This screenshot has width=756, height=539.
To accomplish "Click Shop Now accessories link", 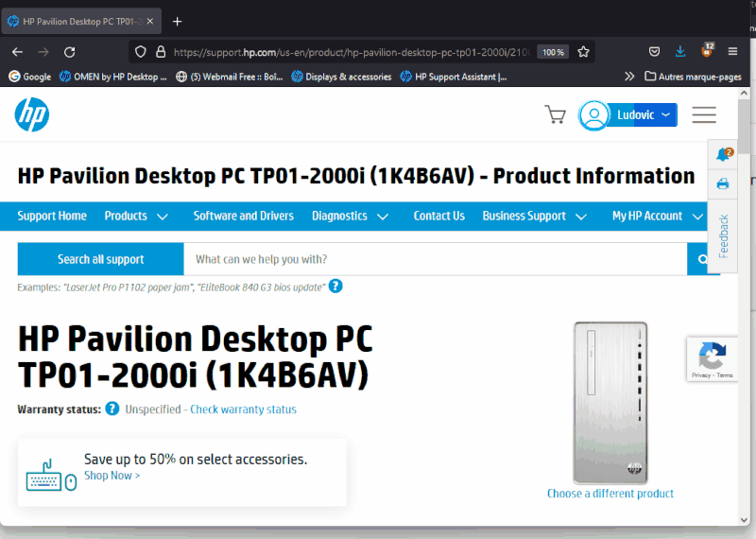I will pyautogui.click(x=112, y=476).
